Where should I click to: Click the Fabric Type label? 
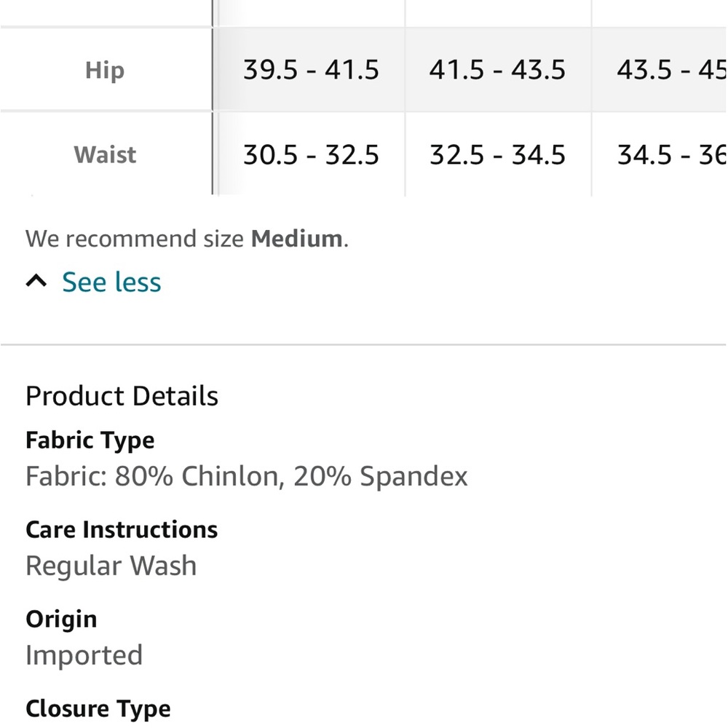[90, 440]
